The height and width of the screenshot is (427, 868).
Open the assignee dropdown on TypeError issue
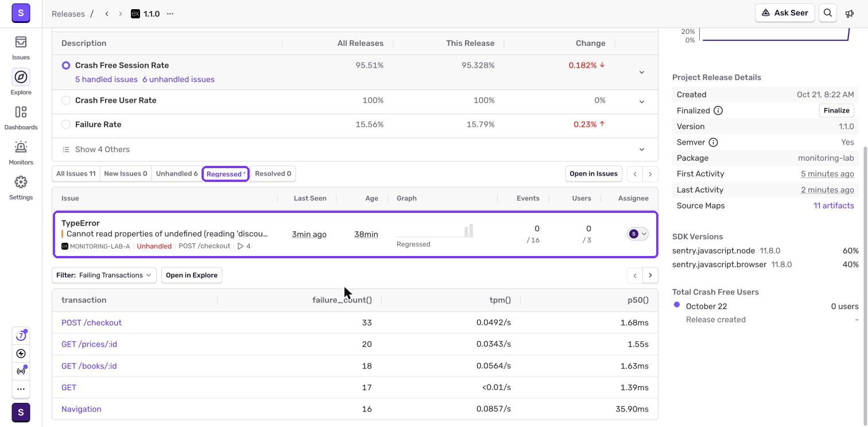(x=637, y=234)
